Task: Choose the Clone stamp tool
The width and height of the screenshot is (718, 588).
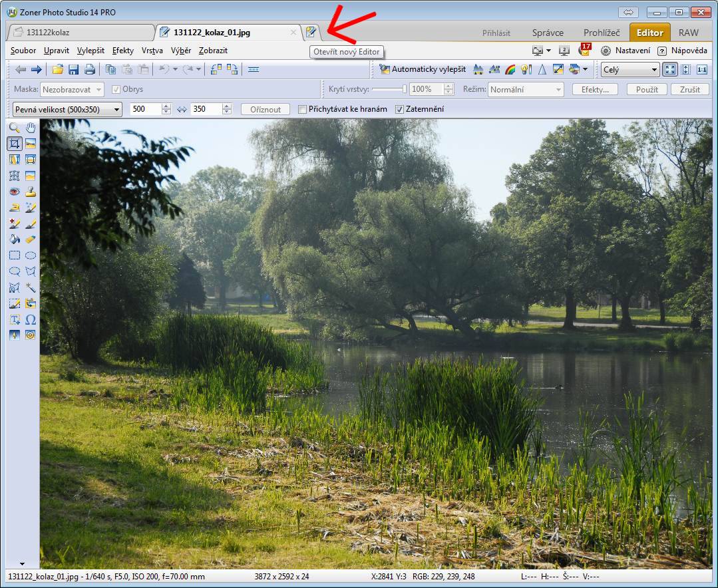Action: (31, 192)
